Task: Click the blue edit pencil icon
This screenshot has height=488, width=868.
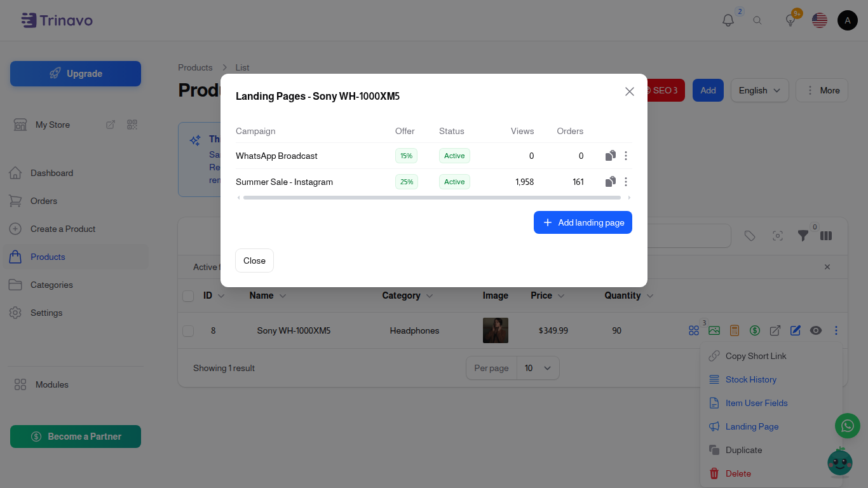Action: (796, 330)
